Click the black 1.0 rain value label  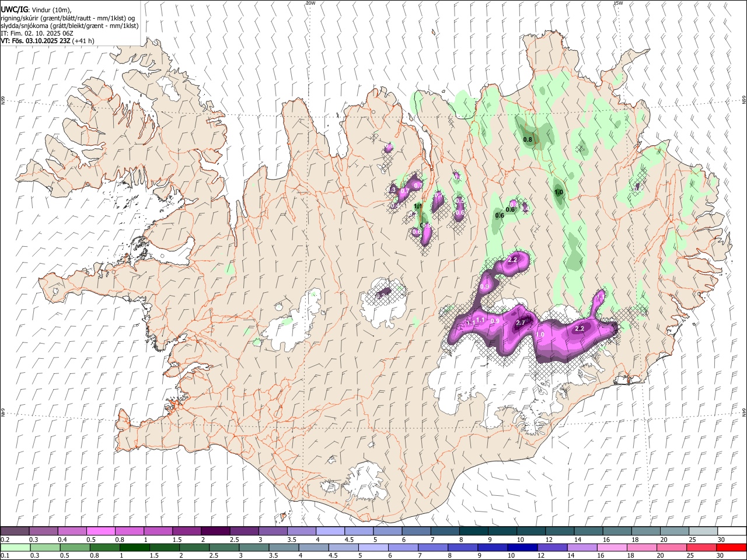click(x=558, y=192)
